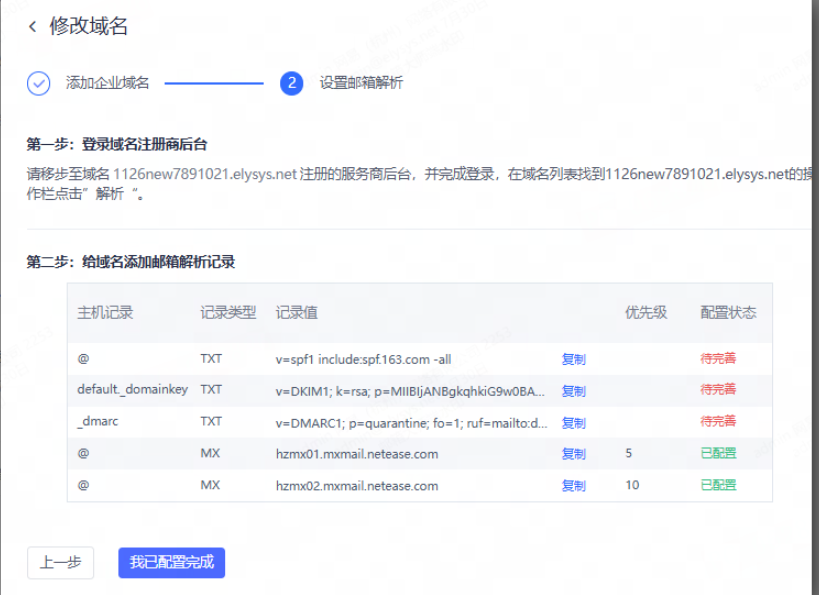
Task: Click the 主机记录 column header
Action: [106, 313]
